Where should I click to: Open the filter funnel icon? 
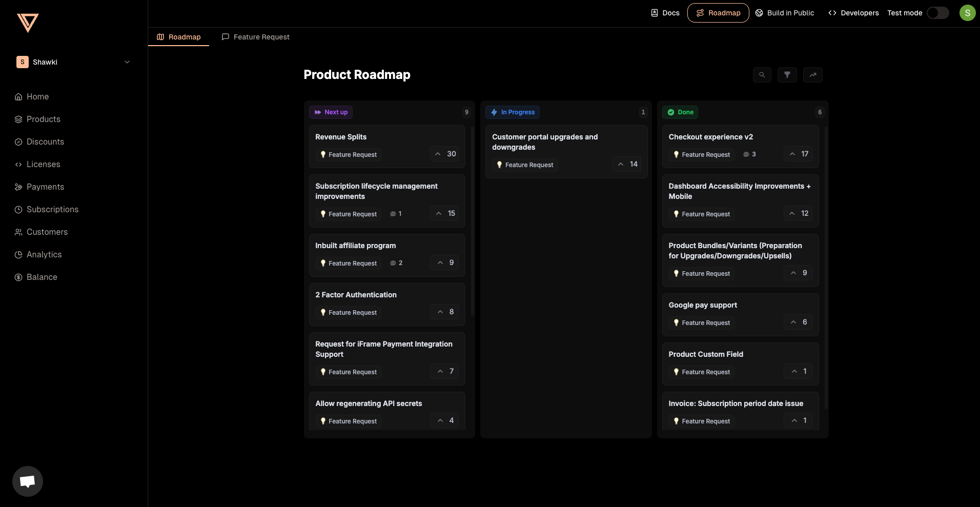(787, 75)
